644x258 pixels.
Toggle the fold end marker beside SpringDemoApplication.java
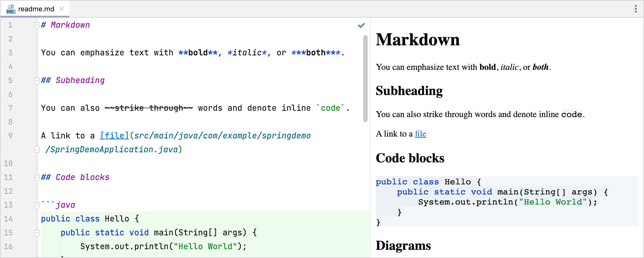pos(37,149)
